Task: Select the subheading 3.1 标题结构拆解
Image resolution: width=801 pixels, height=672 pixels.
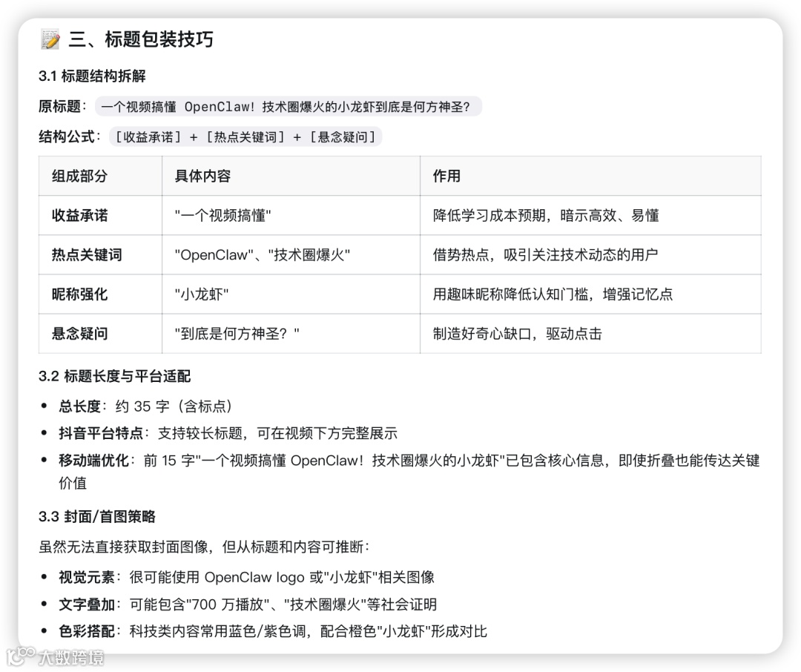Action: point(92,76)
